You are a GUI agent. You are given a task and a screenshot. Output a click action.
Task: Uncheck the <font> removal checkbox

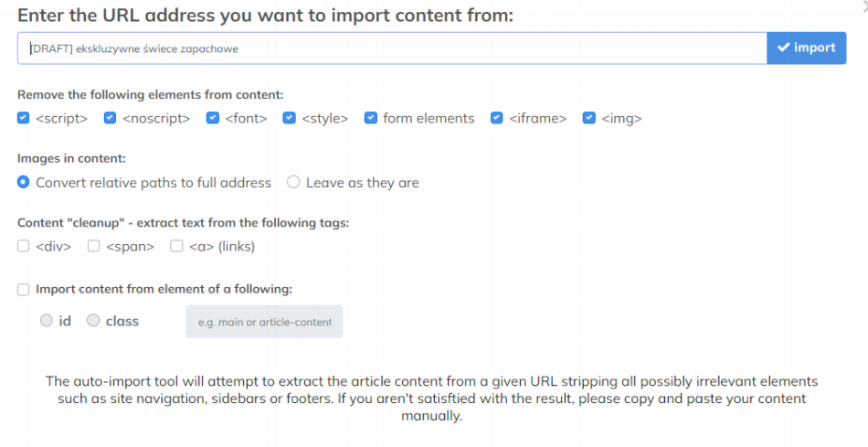213,118
